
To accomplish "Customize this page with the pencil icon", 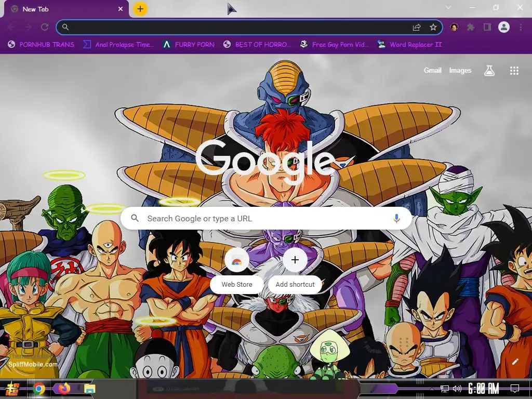I will click(x=515, y=362).
